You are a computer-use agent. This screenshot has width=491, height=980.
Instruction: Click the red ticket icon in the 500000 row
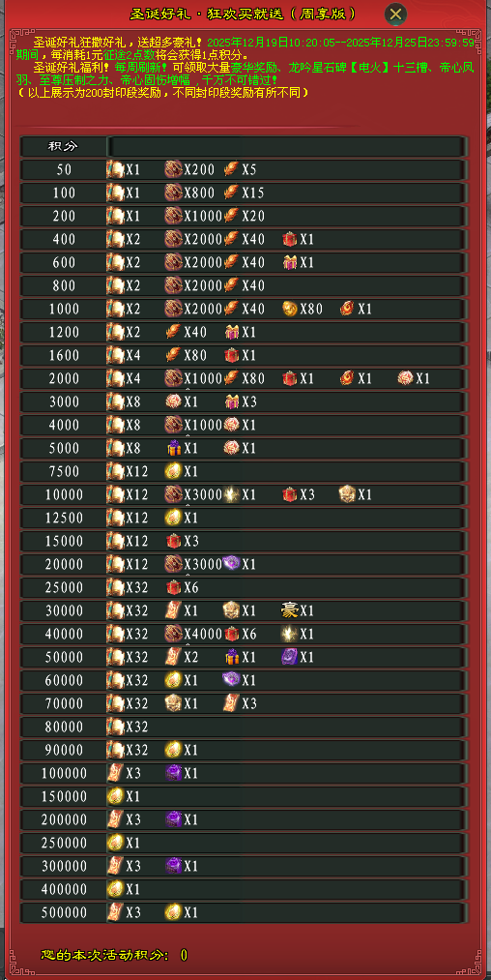pos(116,911)
